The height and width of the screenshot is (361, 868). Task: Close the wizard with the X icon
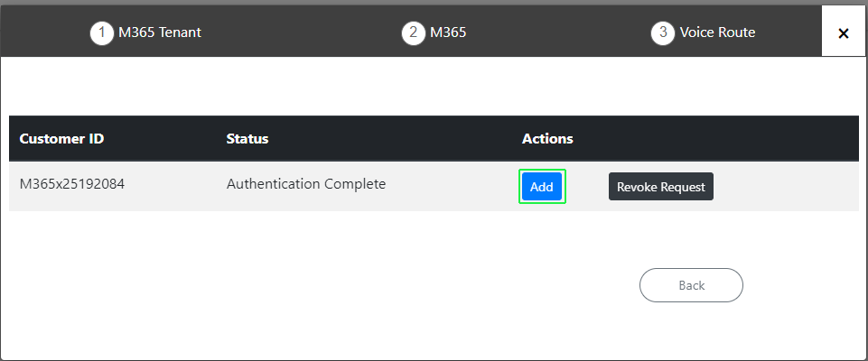tap(843, 32)
